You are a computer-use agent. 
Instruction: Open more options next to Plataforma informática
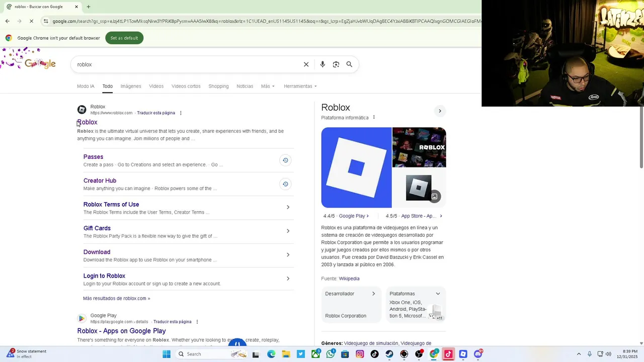(374, 118)
